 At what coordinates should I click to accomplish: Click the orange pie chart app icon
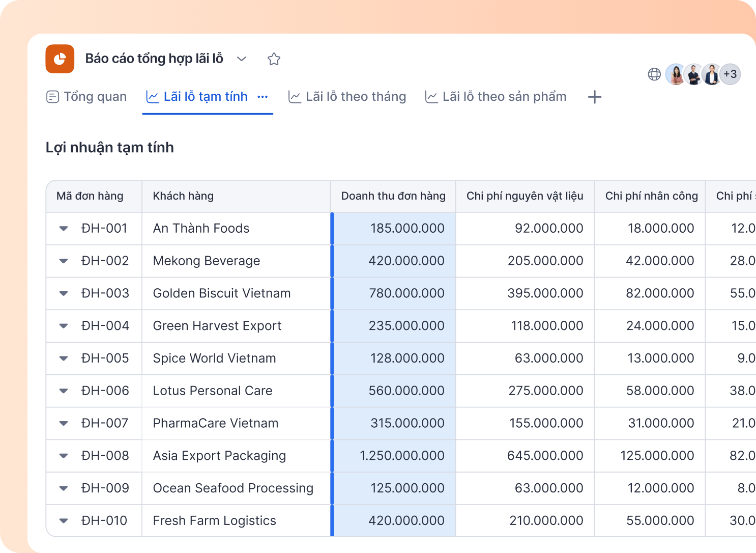coord(60,59)
